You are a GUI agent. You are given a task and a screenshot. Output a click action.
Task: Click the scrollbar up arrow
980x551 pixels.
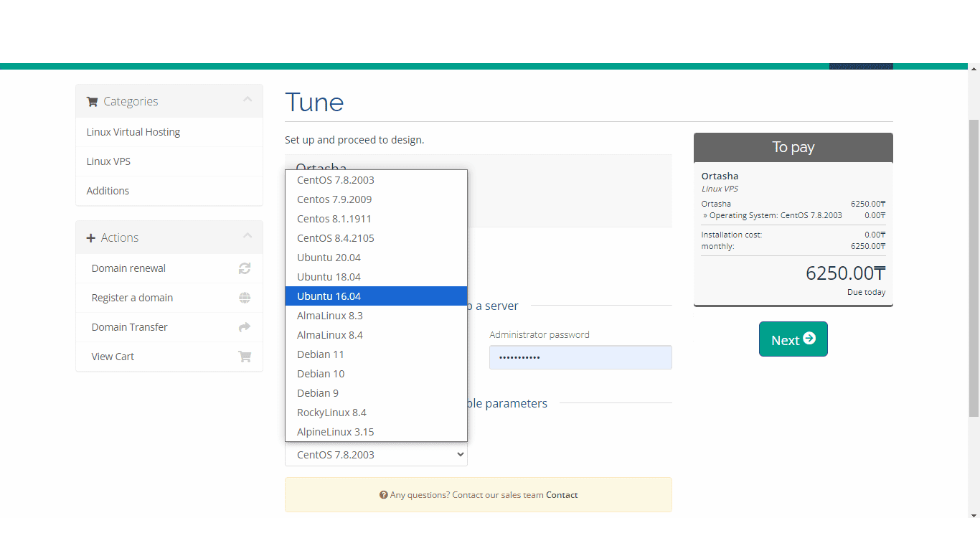click(x=974, y=69)
